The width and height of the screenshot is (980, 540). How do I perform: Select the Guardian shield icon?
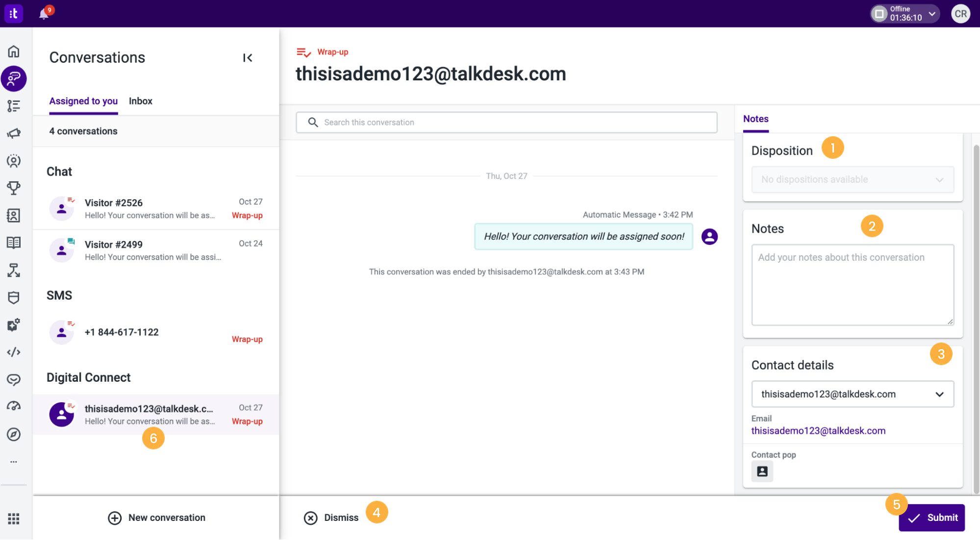[14, 297]
